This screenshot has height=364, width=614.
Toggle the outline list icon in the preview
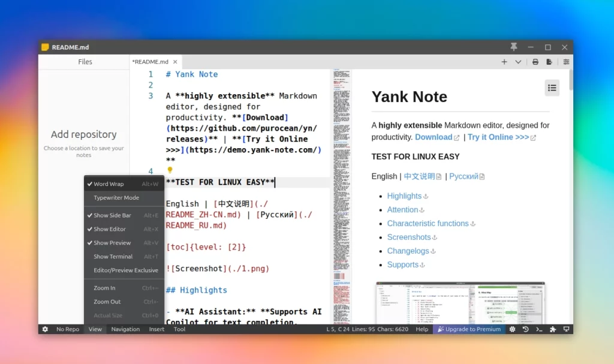coord(552,88)
